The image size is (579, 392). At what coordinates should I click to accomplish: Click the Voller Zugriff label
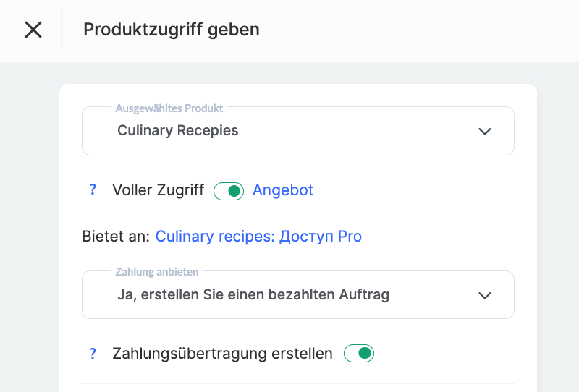pos(159,190)
